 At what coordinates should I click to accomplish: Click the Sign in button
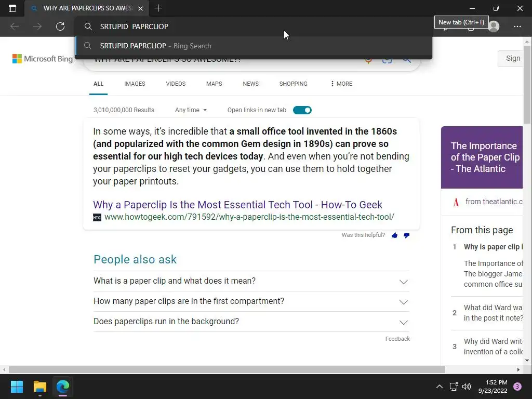tap(511, 58)
